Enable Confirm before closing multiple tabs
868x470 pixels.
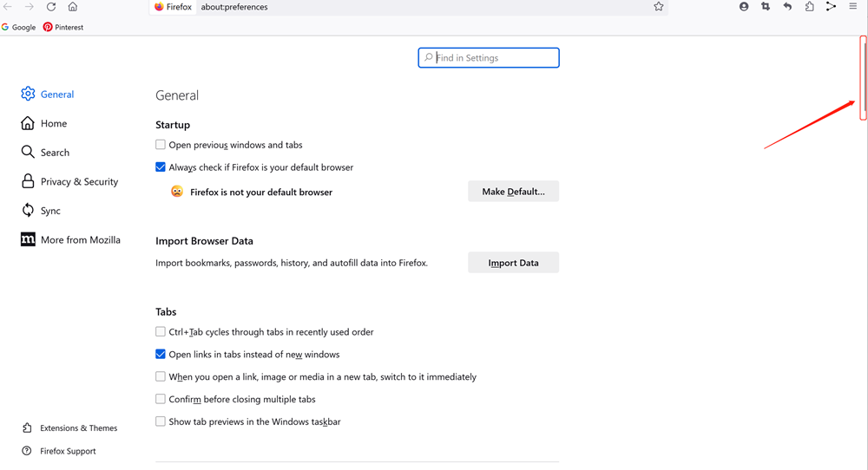tap(161, 399)
